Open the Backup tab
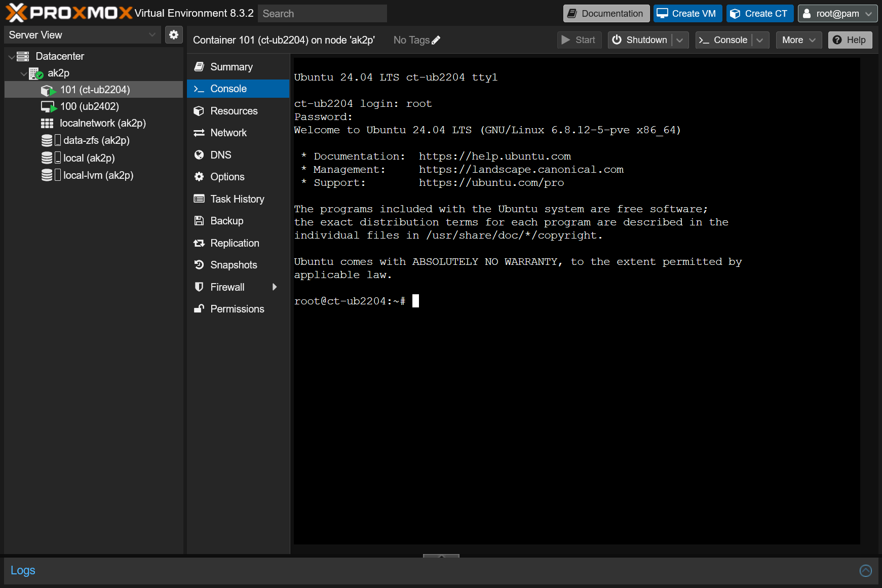882x588 pixels. point(238,221)
